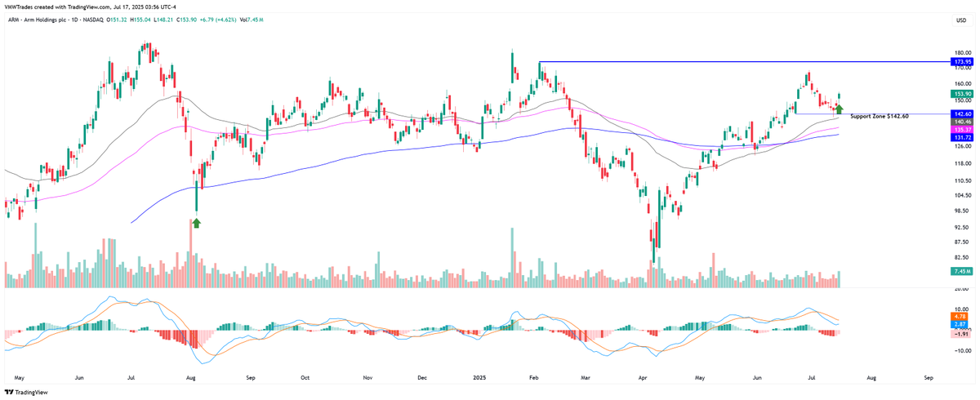Click the 'Apr' time axis label
This screenshot has height=400, width=980.
[x=644, y=379]
